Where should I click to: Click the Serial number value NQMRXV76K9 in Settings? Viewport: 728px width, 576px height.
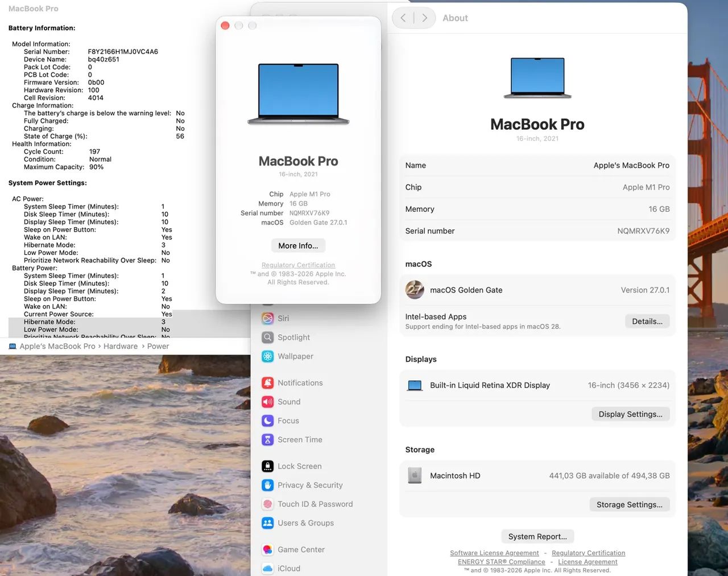643,231
